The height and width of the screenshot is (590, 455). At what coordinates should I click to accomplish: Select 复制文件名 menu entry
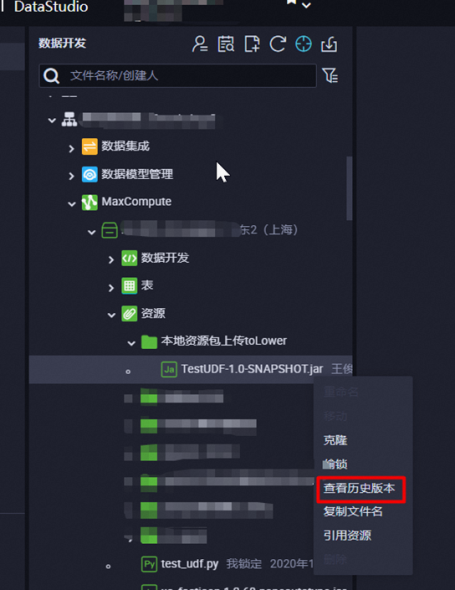353,511
